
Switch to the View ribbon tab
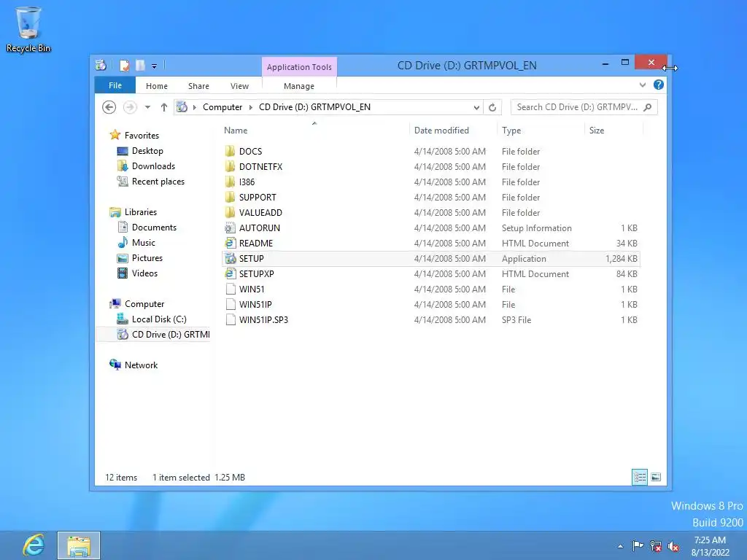tap(239, 86)
